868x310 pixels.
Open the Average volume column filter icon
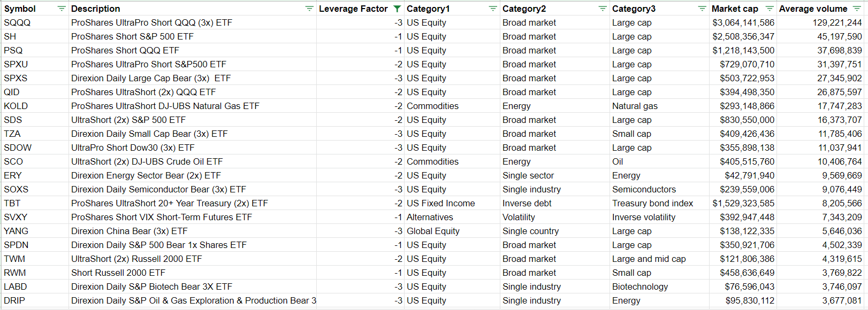(x=857, y=9)
